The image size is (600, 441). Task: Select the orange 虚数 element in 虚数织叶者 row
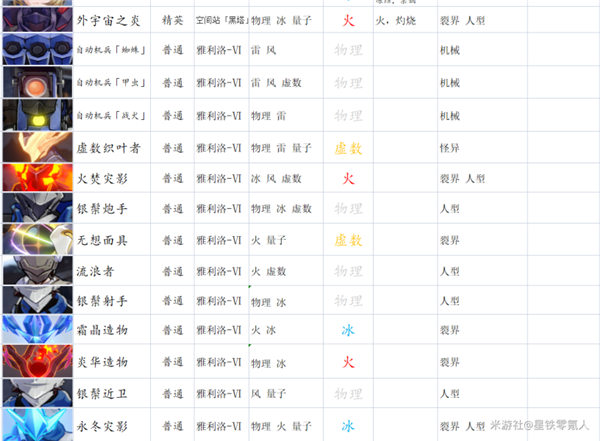348,148
